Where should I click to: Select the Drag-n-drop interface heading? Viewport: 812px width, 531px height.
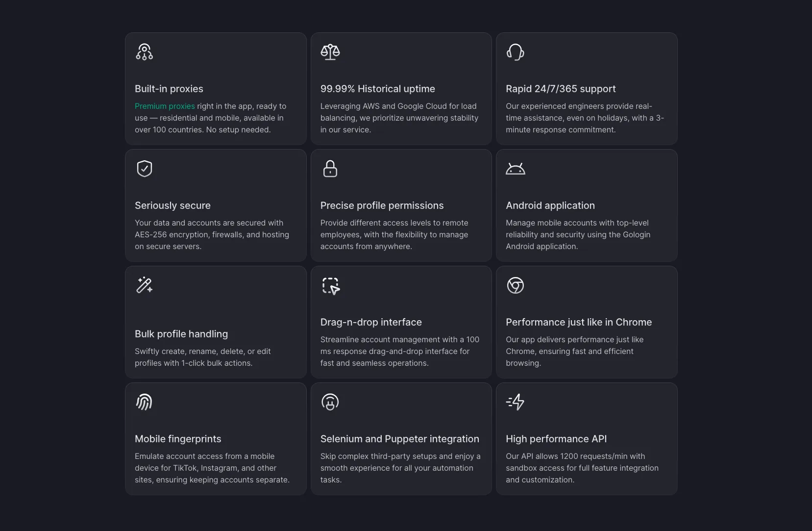[371, 322]
